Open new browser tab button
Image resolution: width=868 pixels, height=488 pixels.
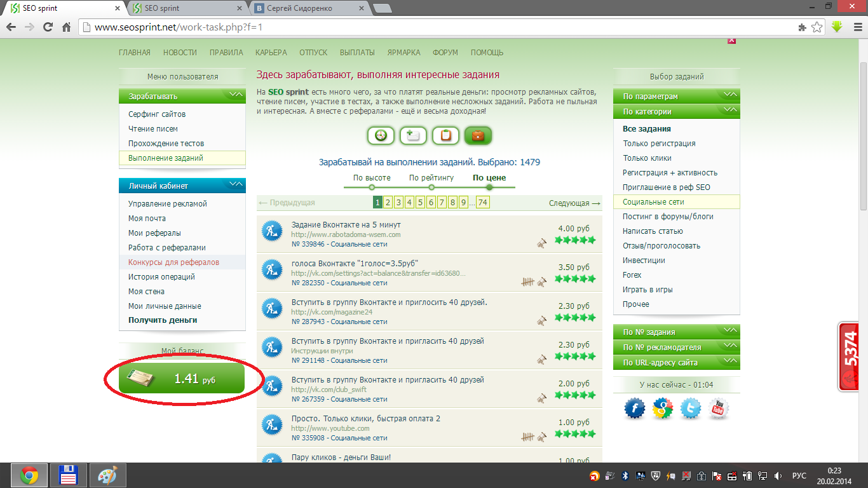point(382,9)
